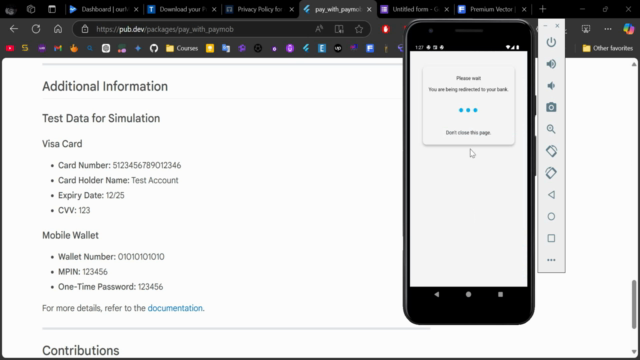
Task: Add this page to favorites star
Action: pos(359,29)
